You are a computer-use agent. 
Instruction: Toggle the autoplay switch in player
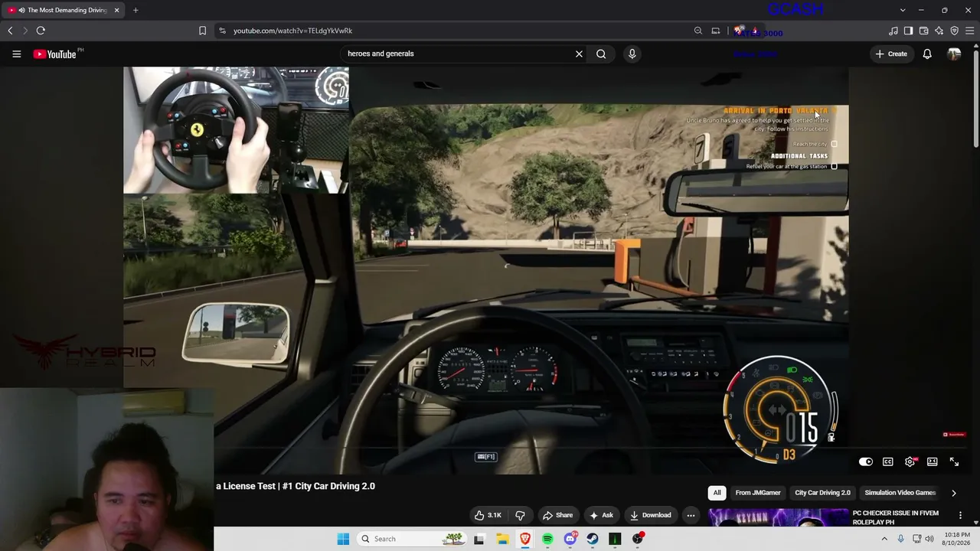[x=865, y=462]
